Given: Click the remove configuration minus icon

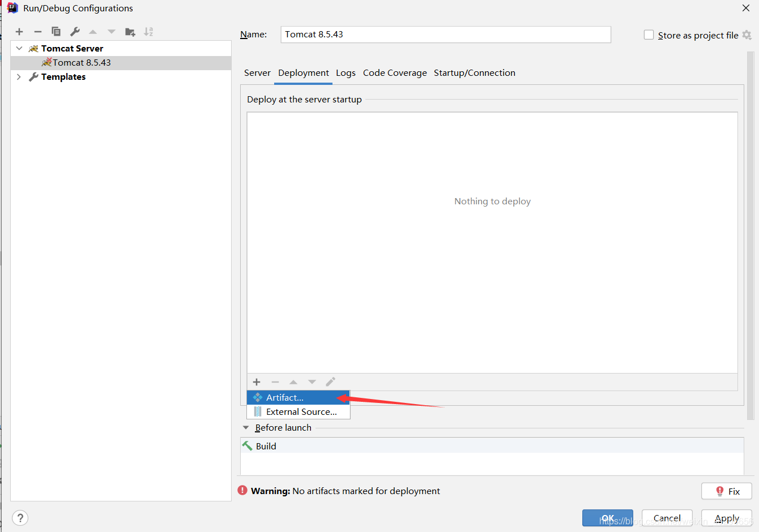Looking at the screenshot, I should click(x=38, y=32).
